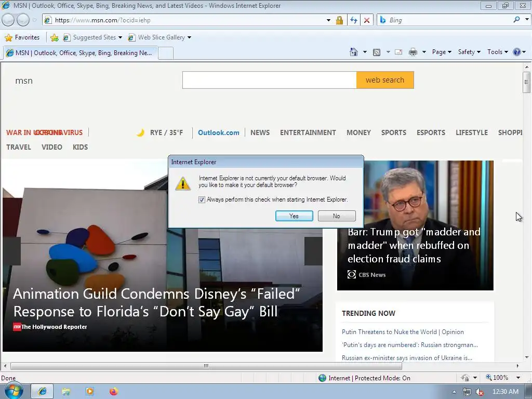Screen dimensions: 532x399
Task: Click the weather moon icon
Action: [140, 132]
